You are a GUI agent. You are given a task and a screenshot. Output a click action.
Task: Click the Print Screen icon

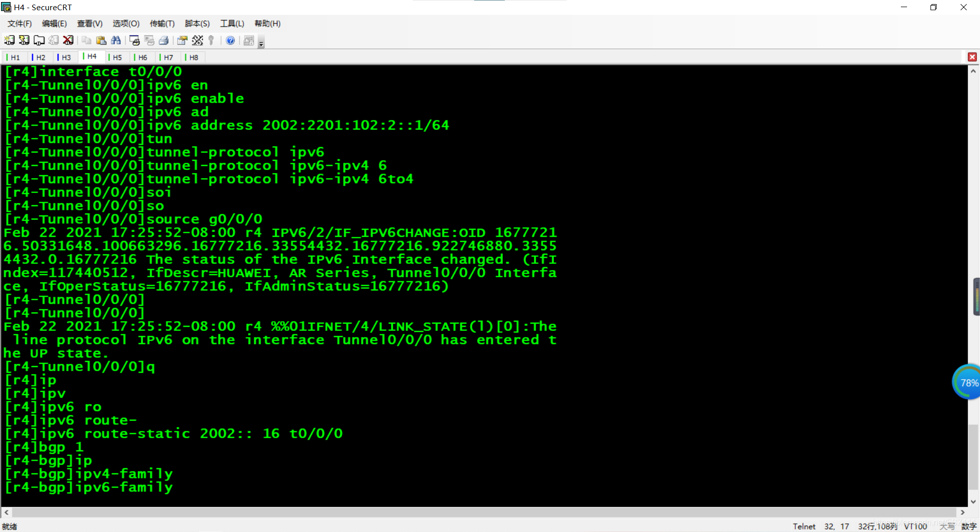tap(135, 40)
